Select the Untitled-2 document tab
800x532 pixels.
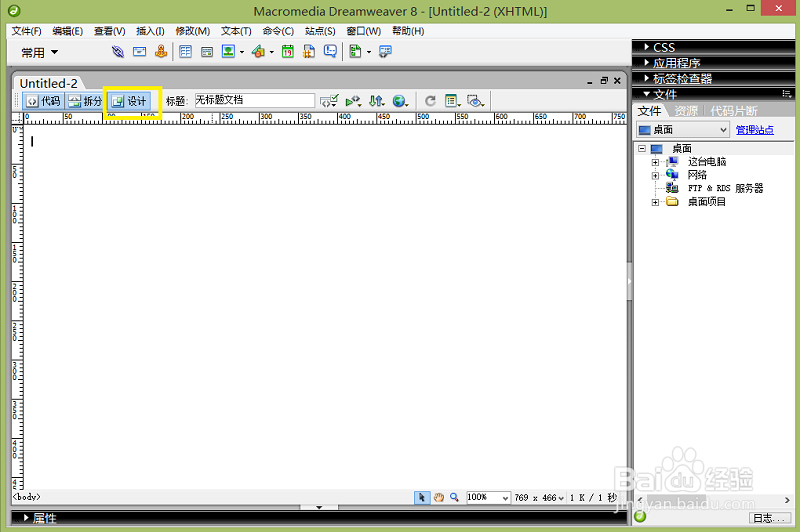click(48, 83)
